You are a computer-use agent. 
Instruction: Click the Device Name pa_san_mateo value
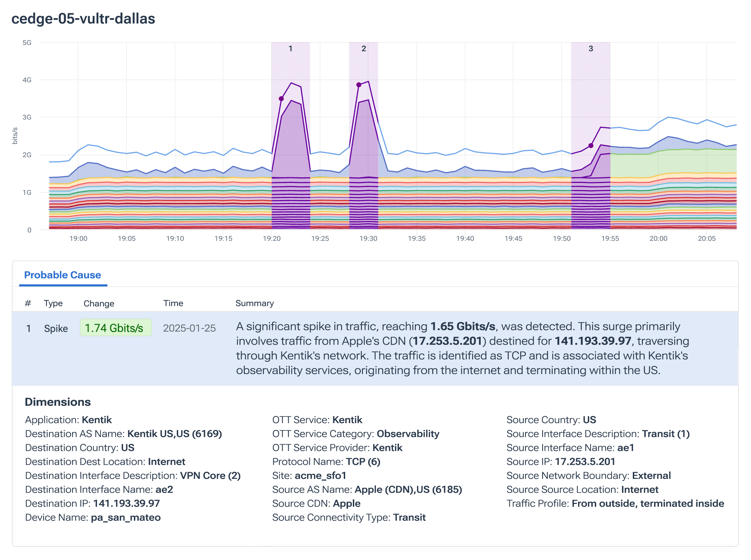click(126, 517)
